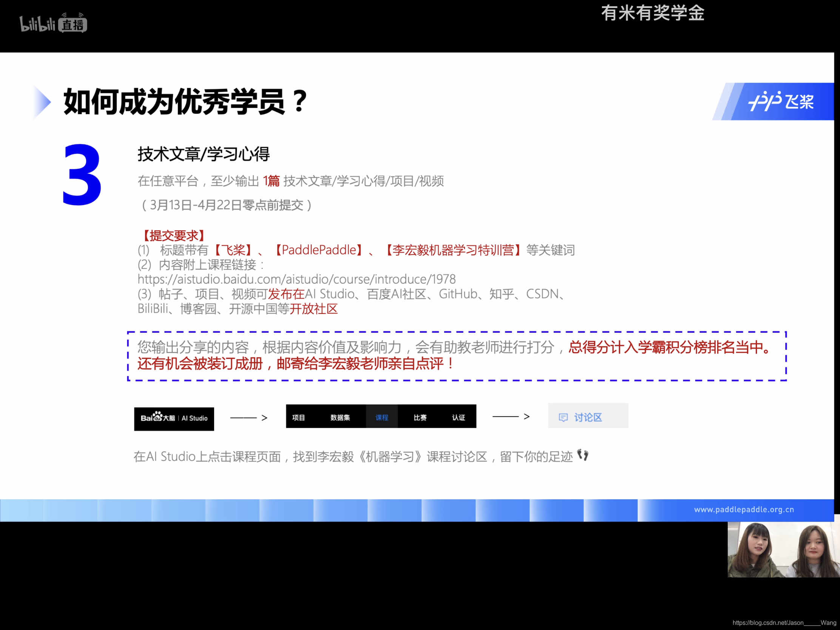Click the bilibili live logo
840x630 pixels.
click(x=53, y=24)
